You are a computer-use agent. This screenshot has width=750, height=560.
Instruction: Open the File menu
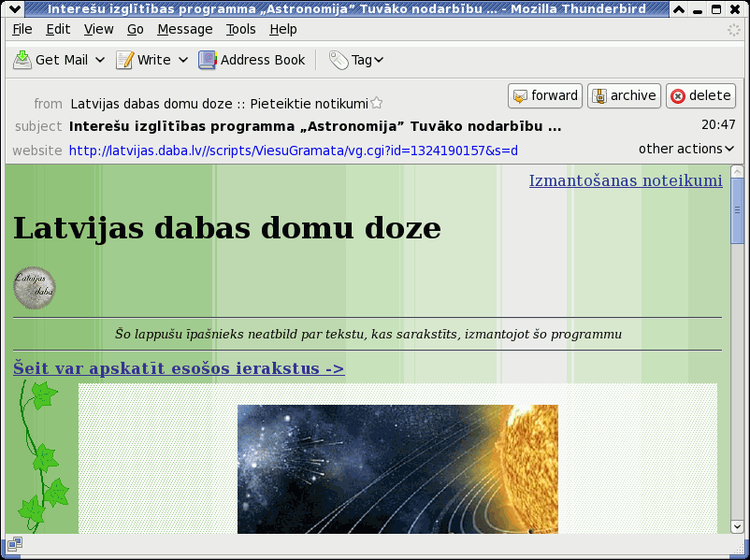point(22,29)
